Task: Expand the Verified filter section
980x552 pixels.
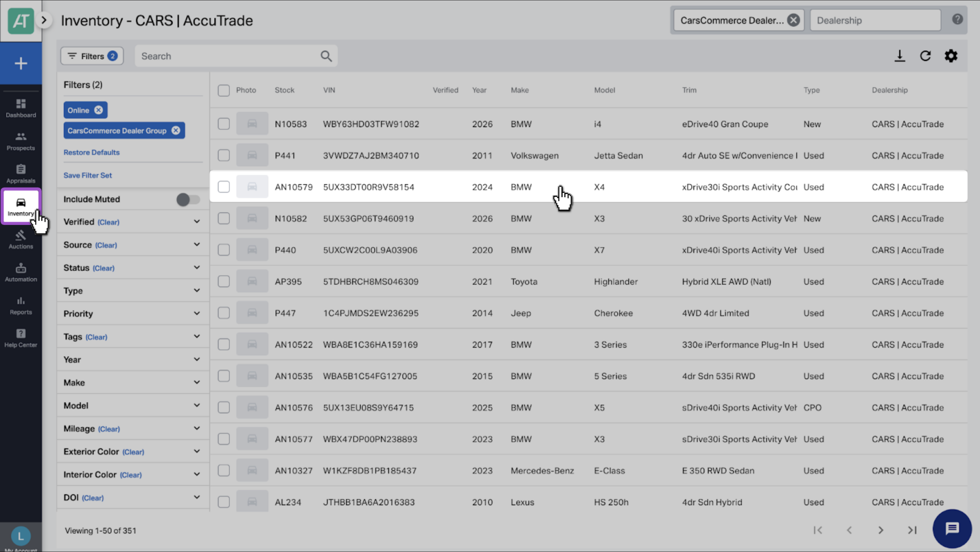Action: coord(197,221)
